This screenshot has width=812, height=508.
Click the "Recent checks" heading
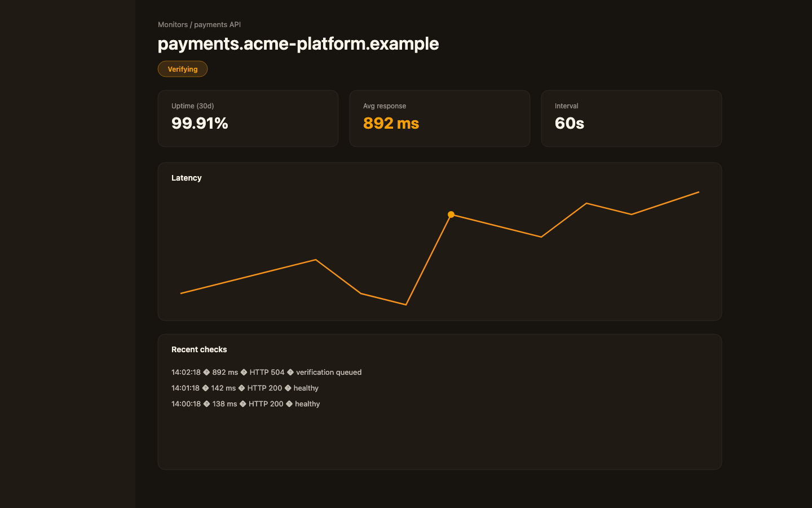(199, 349)
